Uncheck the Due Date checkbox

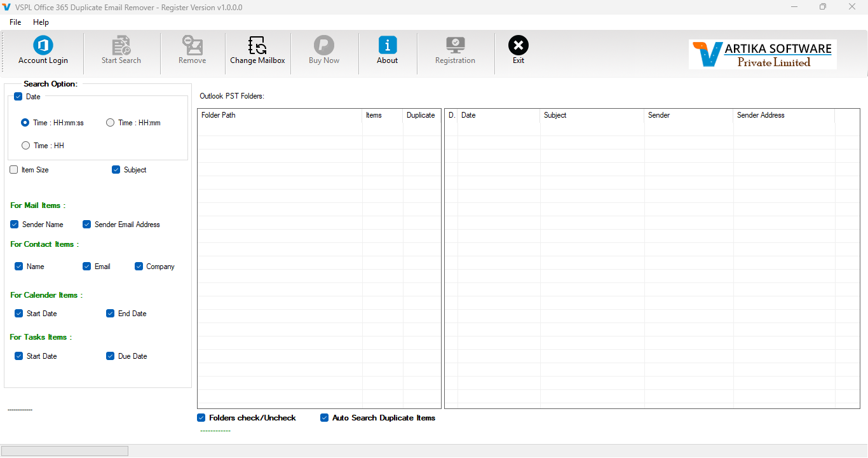[110, 356]
